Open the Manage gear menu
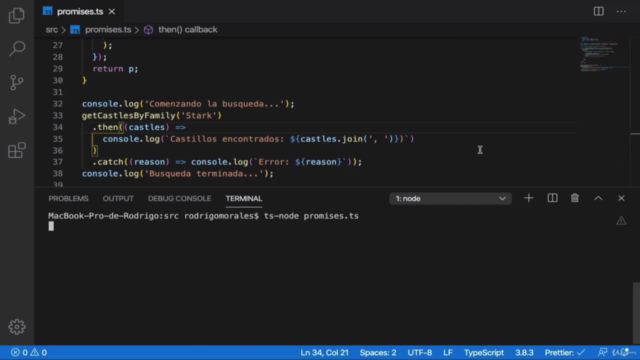 17,327
